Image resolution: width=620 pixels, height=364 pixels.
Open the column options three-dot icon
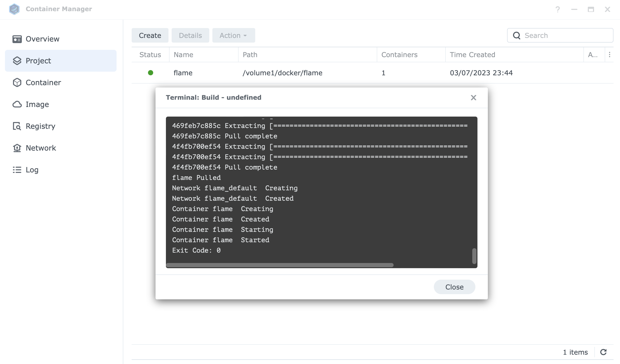coord(610,55)
